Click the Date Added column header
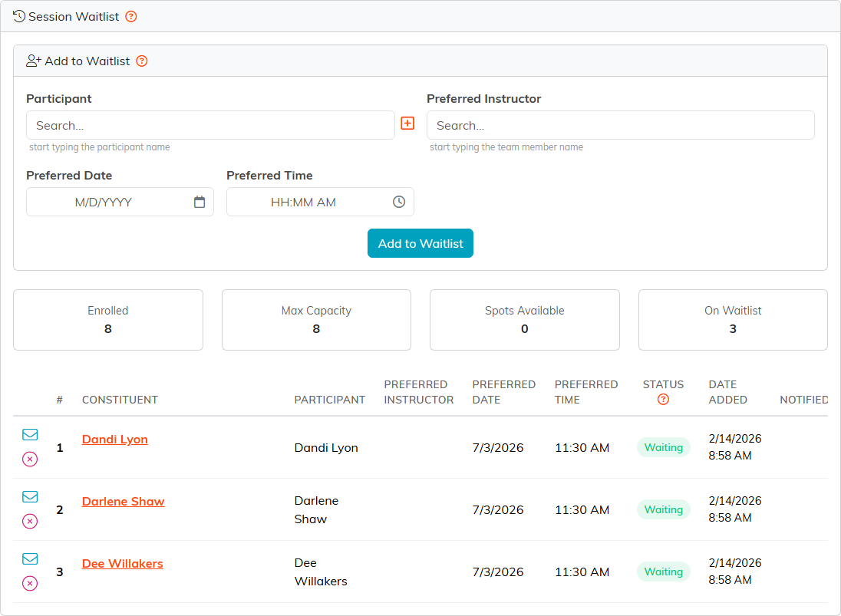 (728, 393)
